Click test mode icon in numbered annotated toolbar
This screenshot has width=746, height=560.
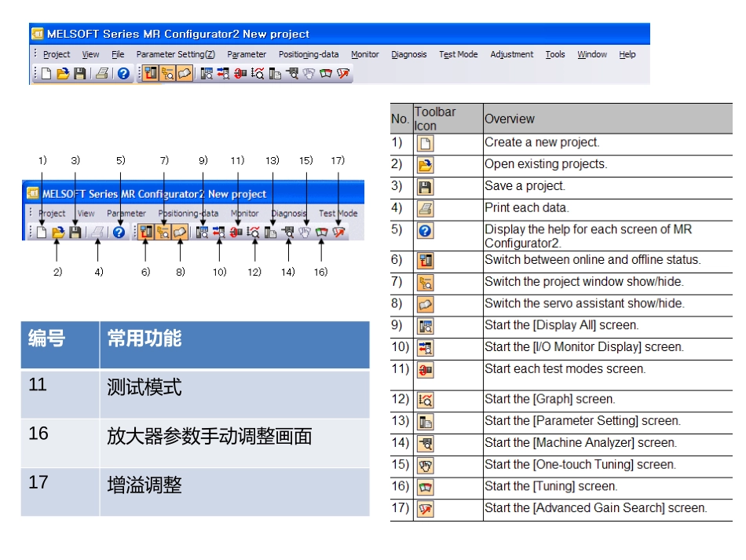pyautogui.click(x=236, y=232)
